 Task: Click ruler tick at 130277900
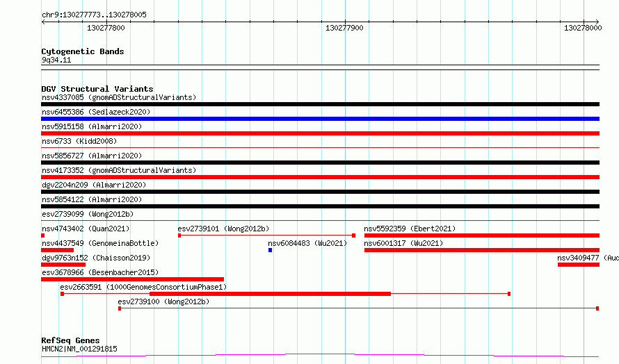[345, 22]
